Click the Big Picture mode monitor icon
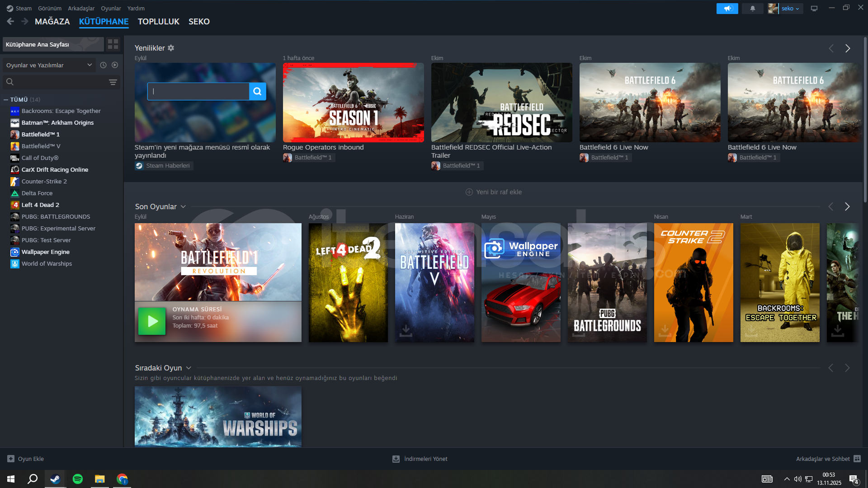 (814, 9)
